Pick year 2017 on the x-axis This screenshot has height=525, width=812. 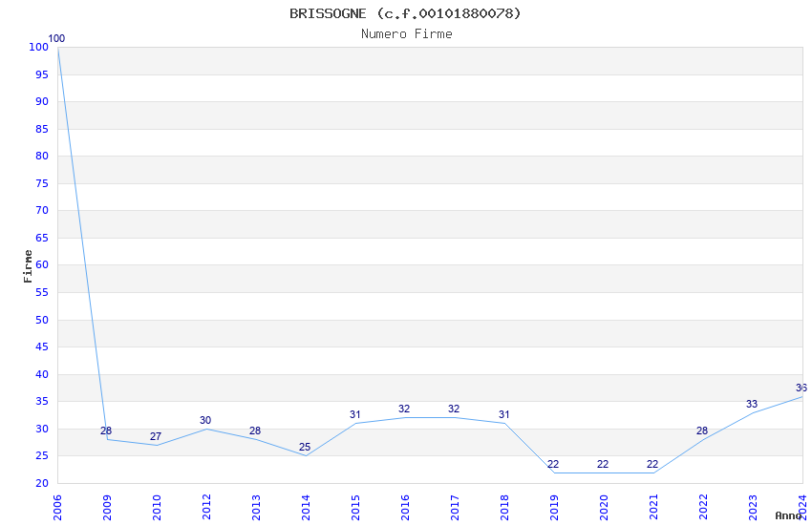(x=455, y=507)
